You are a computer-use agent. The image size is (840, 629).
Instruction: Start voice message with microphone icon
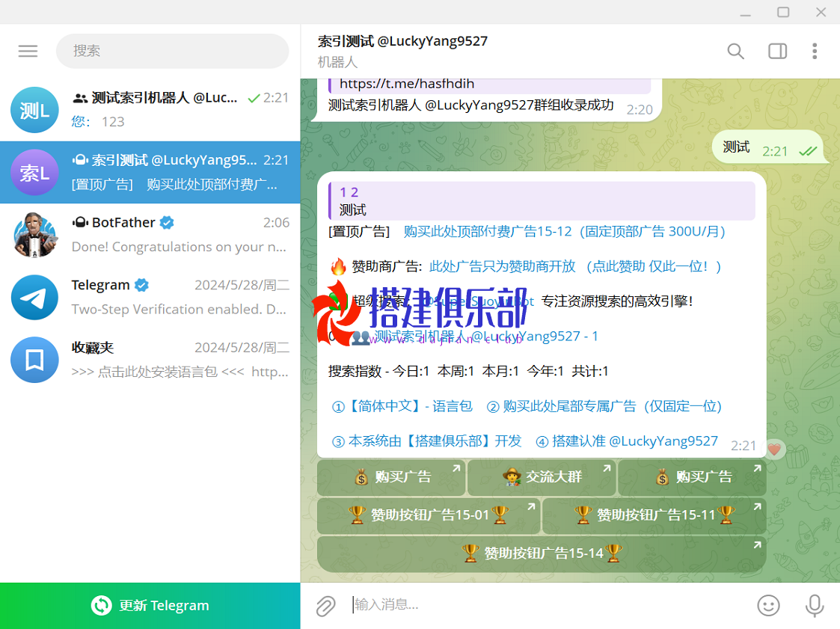point(815,605)
